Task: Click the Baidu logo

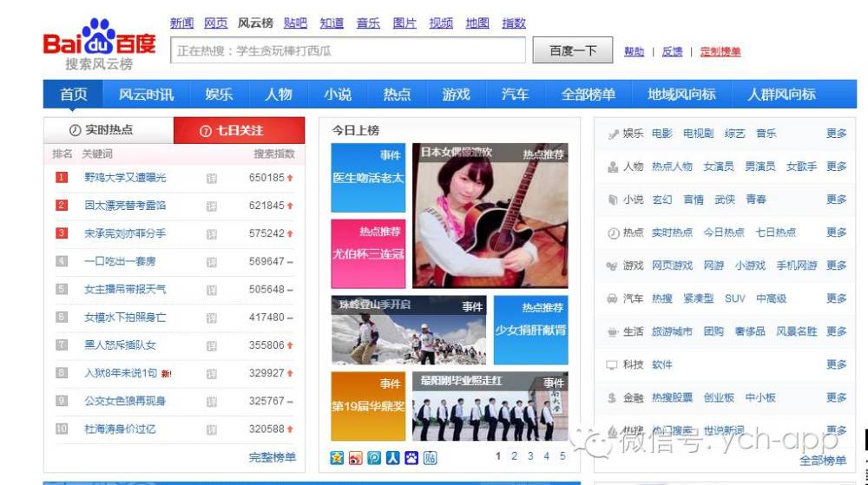Action: (100, 44)
